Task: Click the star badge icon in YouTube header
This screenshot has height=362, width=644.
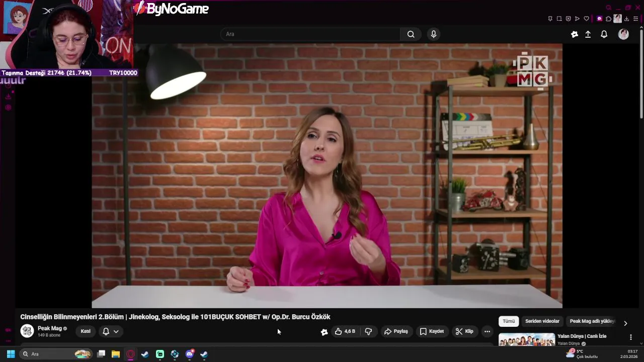Action: click(575, 34)
